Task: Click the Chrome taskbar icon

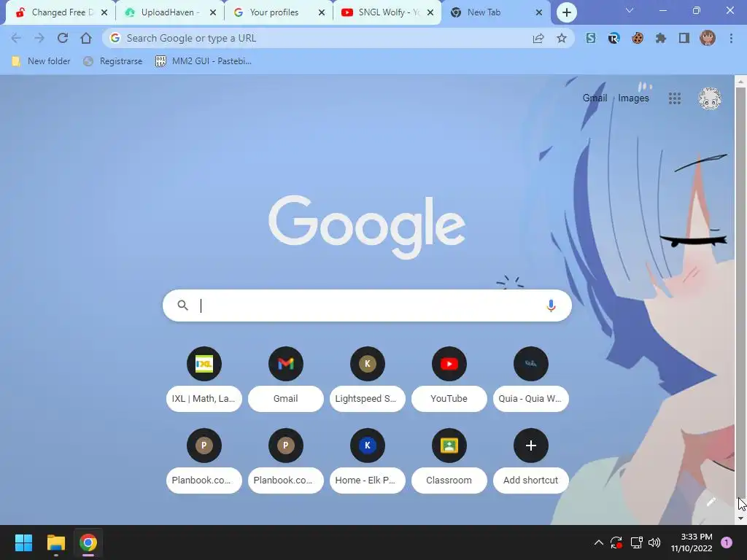Action: 88,542
